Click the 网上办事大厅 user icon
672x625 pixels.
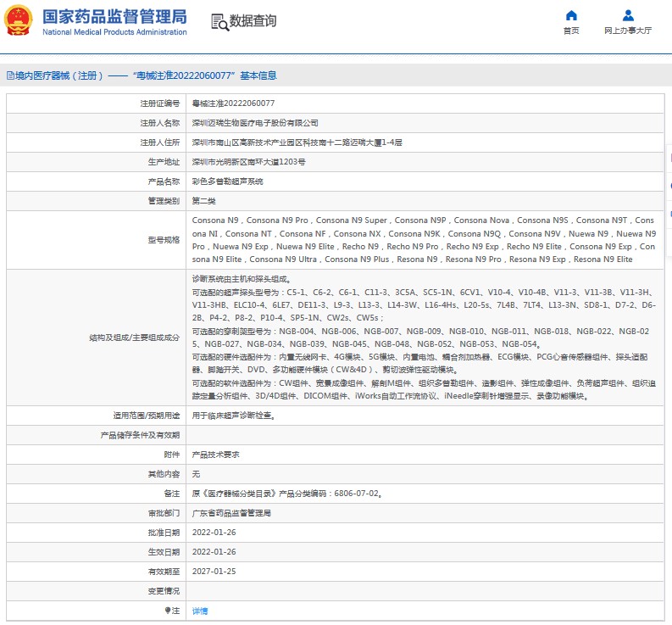(x=628, y=15)
